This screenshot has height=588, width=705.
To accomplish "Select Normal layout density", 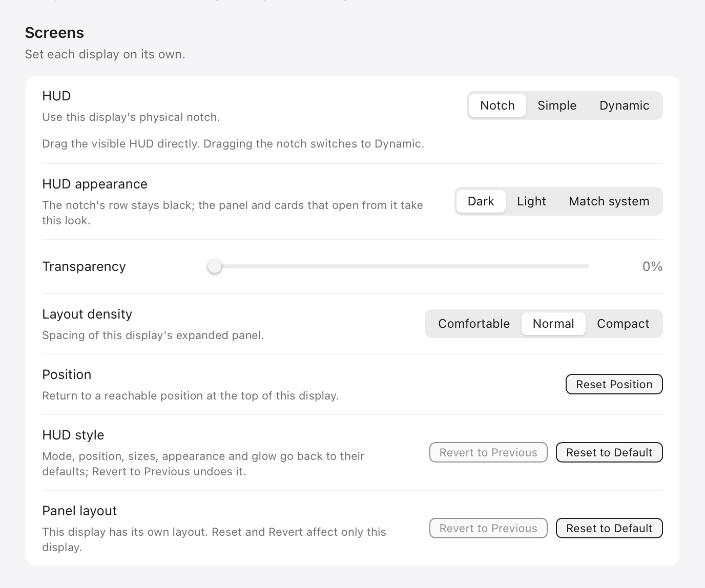I will pos(553,324).
